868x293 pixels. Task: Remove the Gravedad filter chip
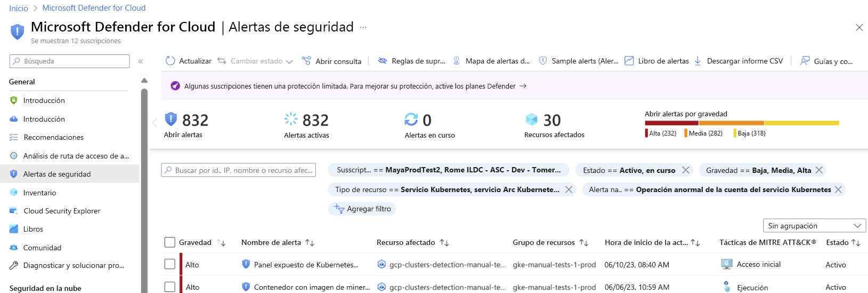[819, 170]
